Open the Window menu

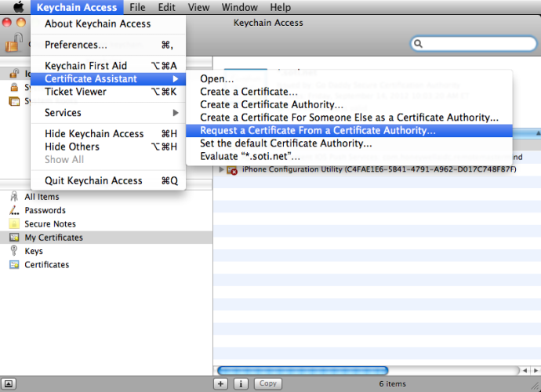tap(239, 7)
